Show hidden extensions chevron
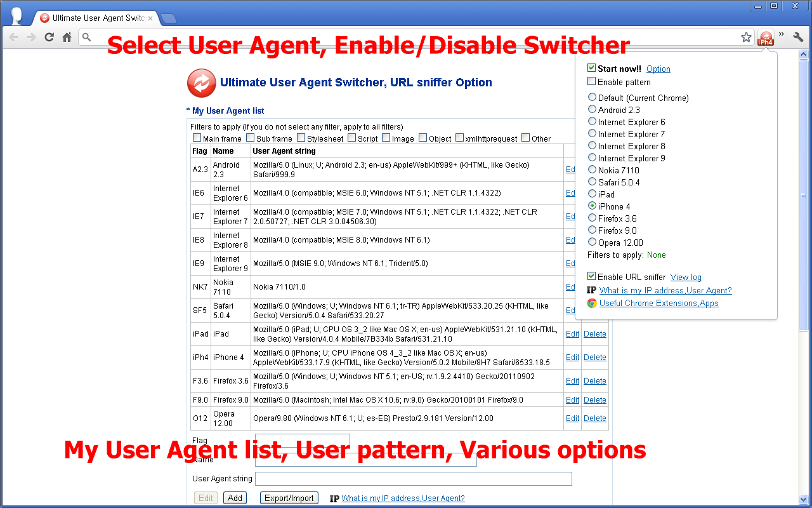Image resolution: width=812 pixels, height=508 pixels. coord(782,35)
